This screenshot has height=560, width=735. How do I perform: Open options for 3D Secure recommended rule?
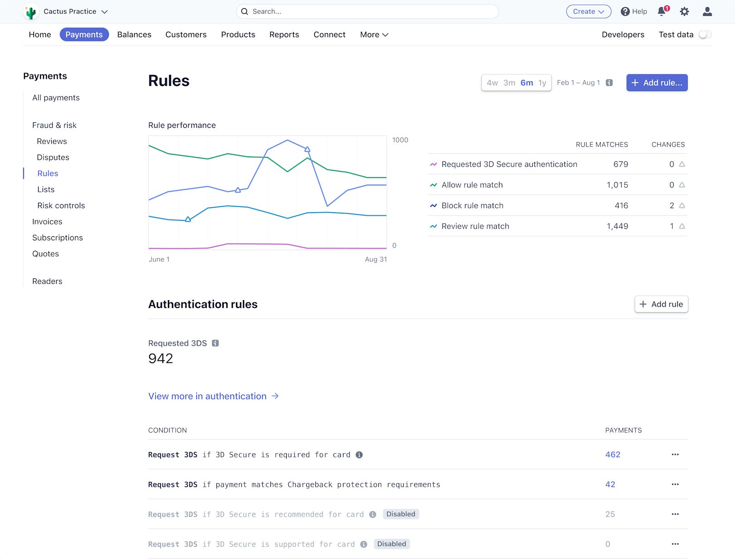[x=675, y=514]
